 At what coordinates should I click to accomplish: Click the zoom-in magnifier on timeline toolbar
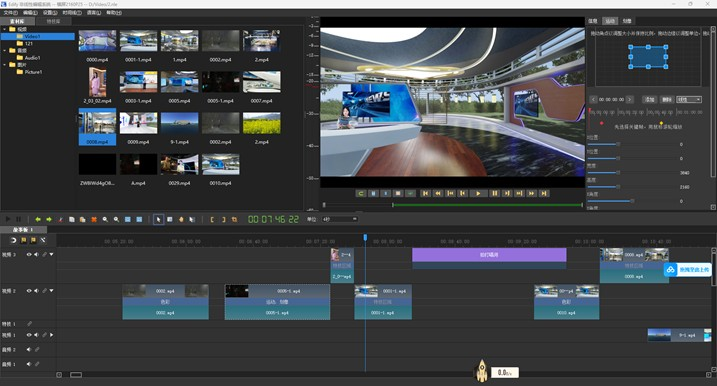(105, 220)
